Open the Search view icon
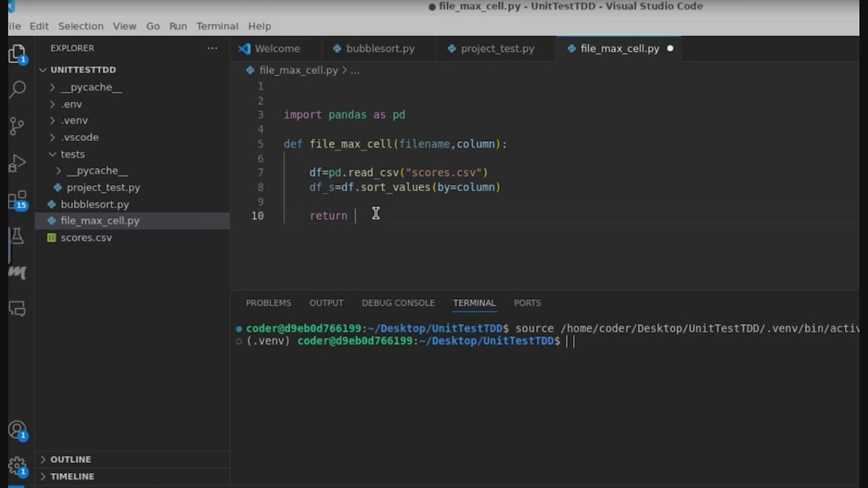This screenshot has height=488, width=868. click(x=18, y=89)
